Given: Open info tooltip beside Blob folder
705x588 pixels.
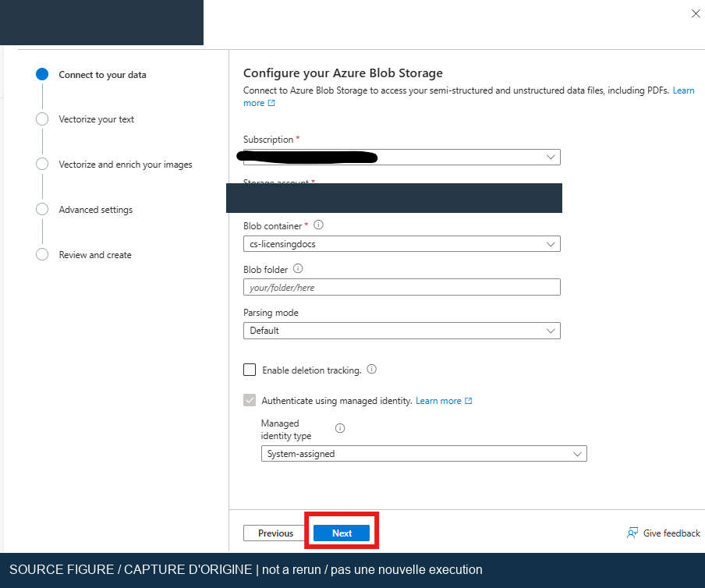Looking at the screenshot, I should point(298,268).
